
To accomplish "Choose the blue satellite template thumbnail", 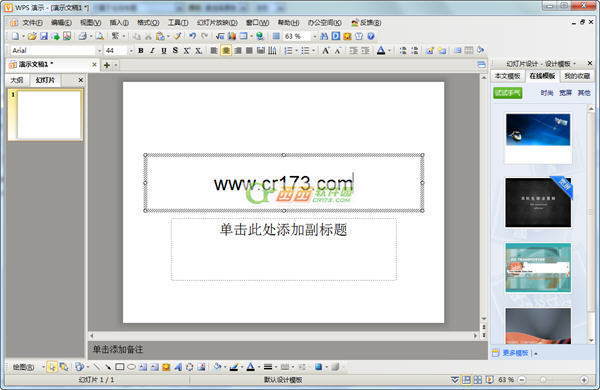I will click(538, 138).
